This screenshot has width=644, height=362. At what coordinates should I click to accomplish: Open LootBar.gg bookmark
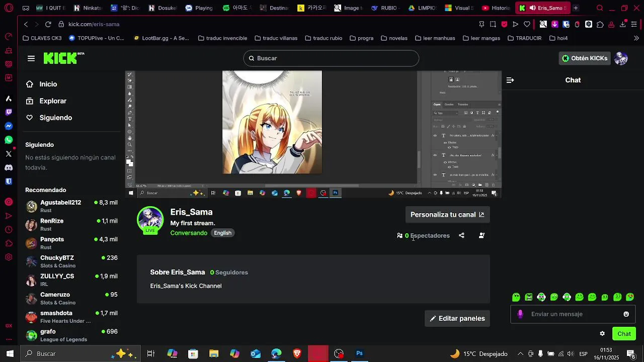pyautogui.click(x=161, y=38)
